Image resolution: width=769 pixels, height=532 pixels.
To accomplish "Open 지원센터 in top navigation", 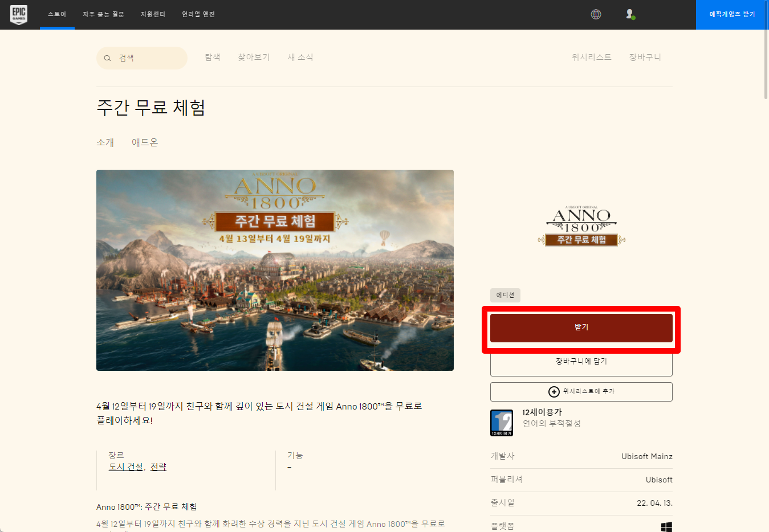I will (153, 14).
